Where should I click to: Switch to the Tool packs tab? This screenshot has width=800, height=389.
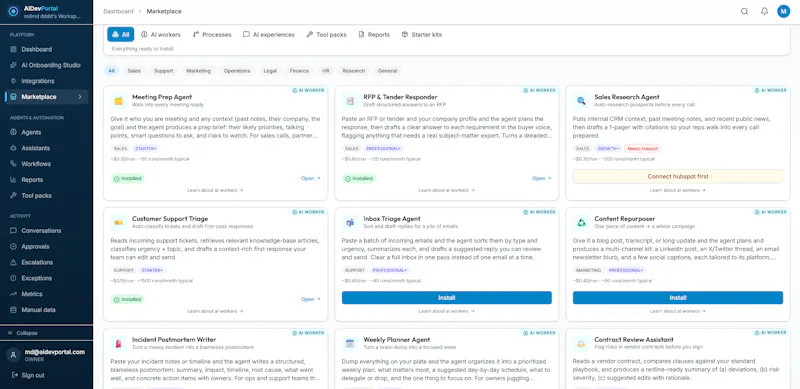[x=326, y=35]
